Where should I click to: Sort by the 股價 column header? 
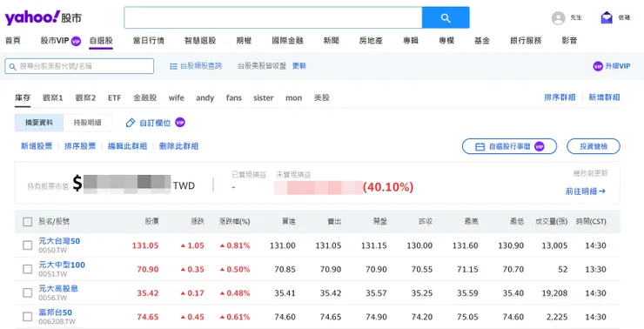(151, 222)
